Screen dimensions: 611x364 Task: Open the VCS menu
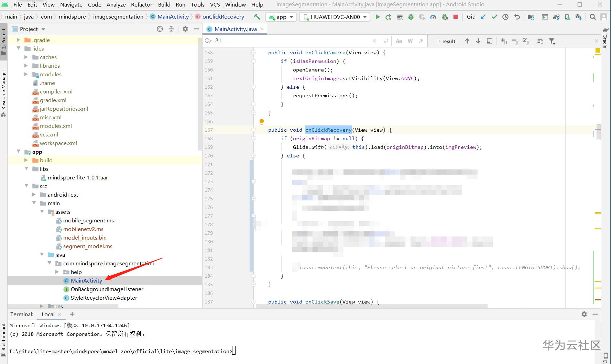coord(215,4)
